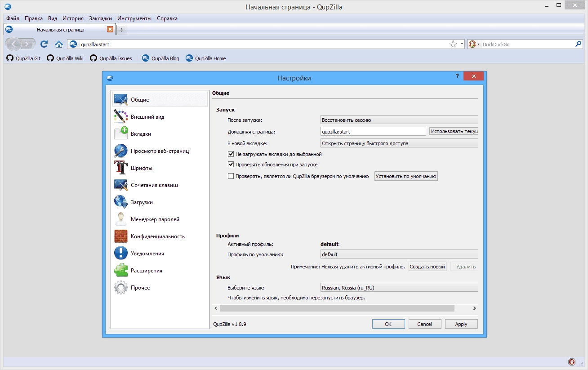Viewport: 588px width, 370px height.
Task: Open the История menu
Action: point(73,18)
